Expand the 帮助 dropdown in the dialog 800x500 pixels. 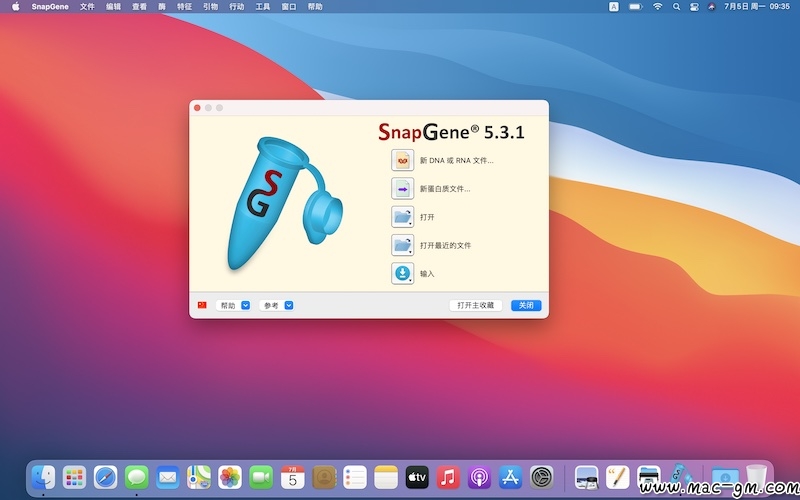click(233, 305)
